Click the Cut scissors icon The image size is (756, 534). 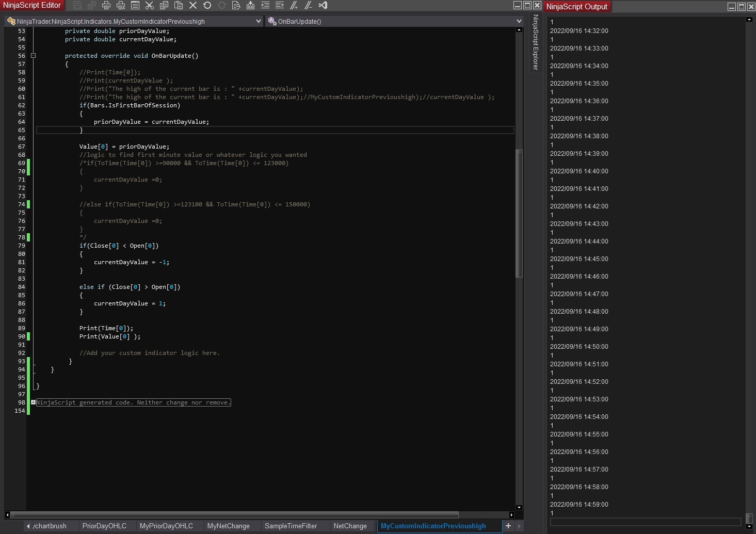(150, 5)
